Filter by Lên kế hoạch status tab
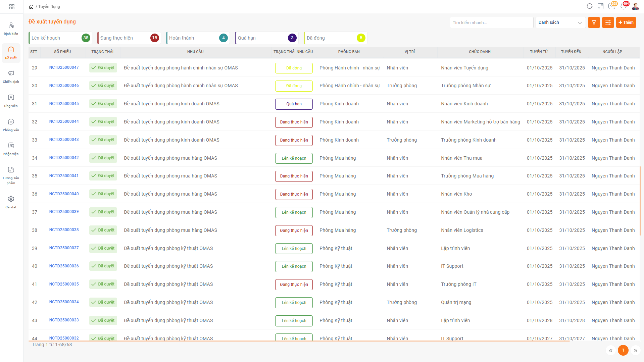Image resolution: width=644 pixels, height=362 pixels. 60,38
